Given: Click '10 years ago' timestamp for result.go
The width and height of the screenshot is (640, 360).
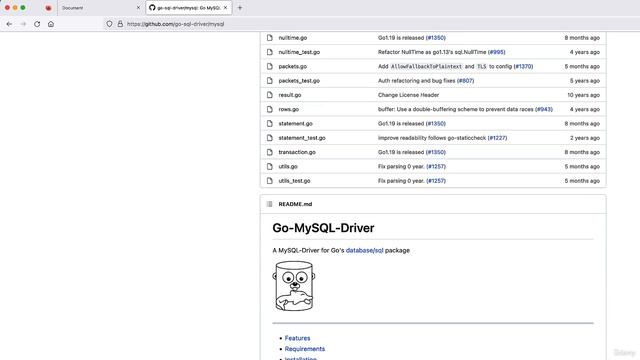Looking at the screenshot, I should [583, 95].
